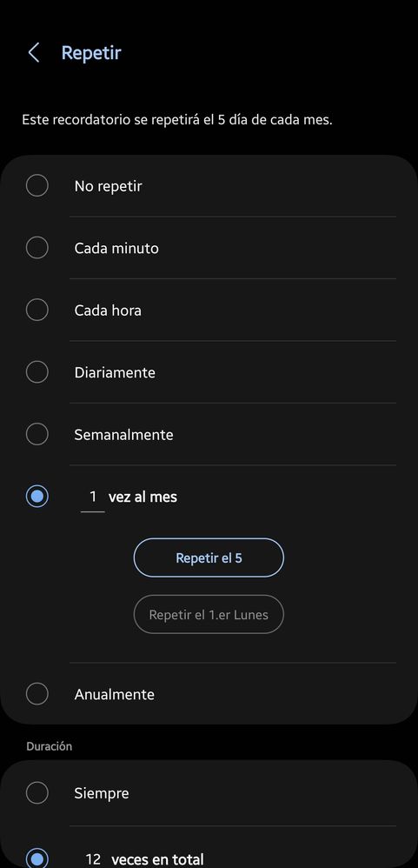Tap the Semanalmente label text

(x=124, y=435)
